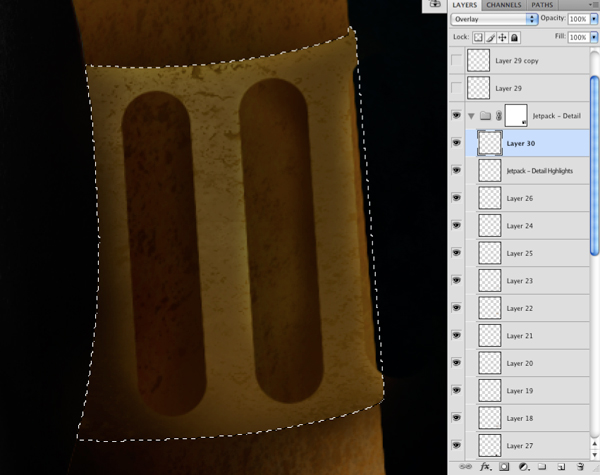Screen dimensions: 600x475
Task: Hide Layer 30 with its eye icon
Action: (457, 143)
